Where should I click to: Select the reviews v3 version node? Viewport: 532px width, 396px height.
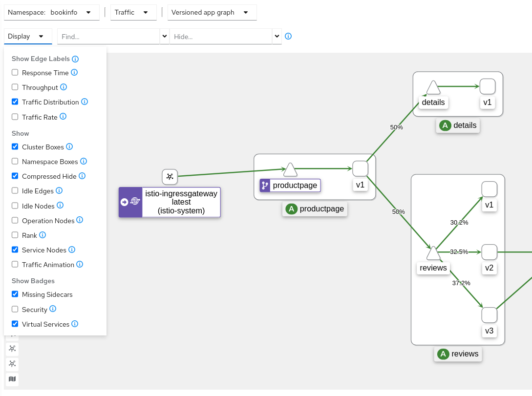489,315
